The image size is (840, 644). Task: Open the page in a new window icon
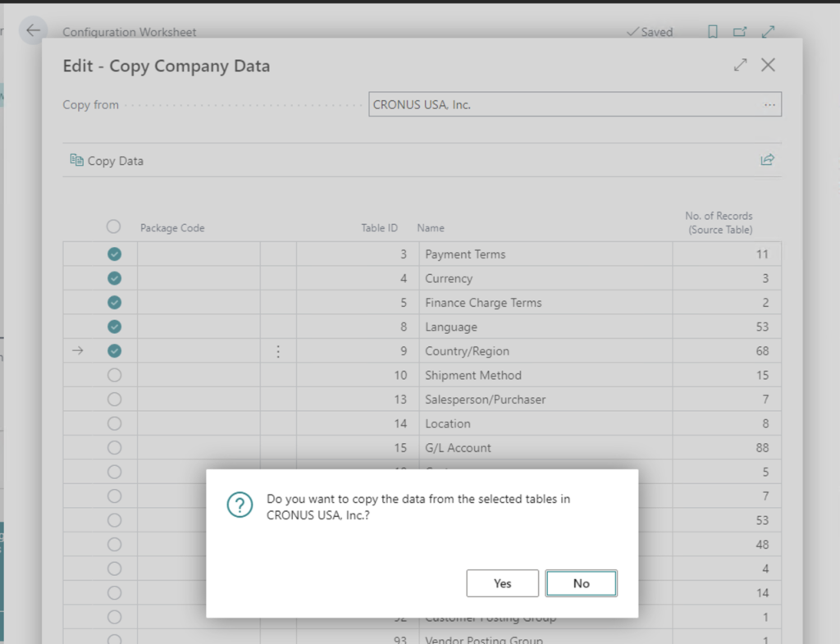click(739, 31)
